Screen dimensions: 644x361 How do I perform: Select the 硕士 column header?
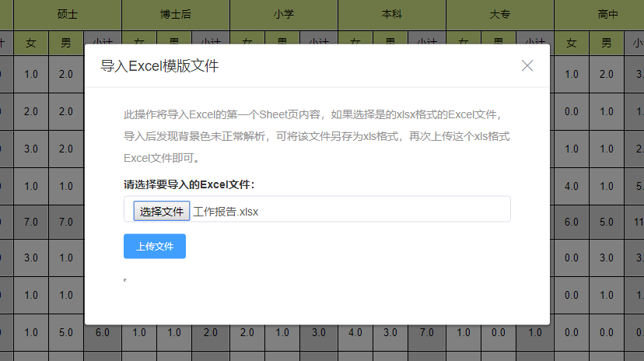point(68,14)
